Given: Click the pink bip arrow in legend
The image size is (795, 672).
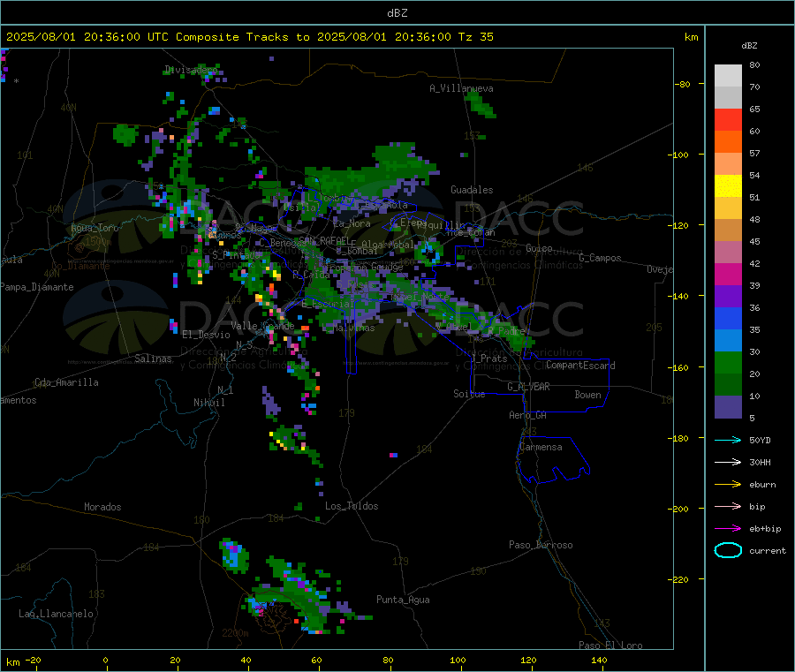Looking at the screenshot, I should coord(728,506).
